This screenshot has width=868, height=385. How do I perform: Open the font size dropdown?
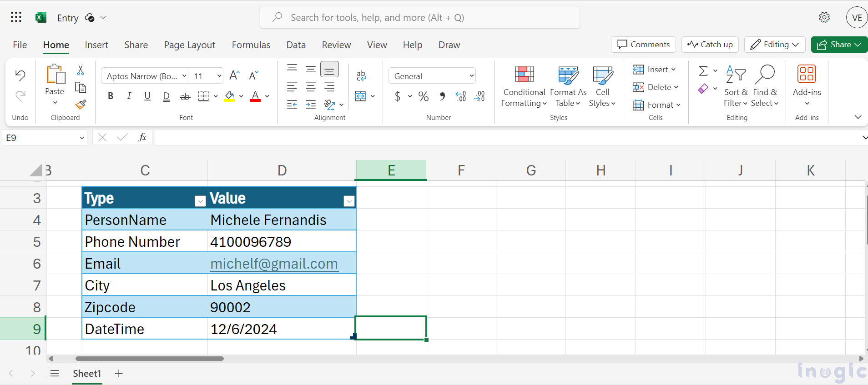click(x=219, y=76)
